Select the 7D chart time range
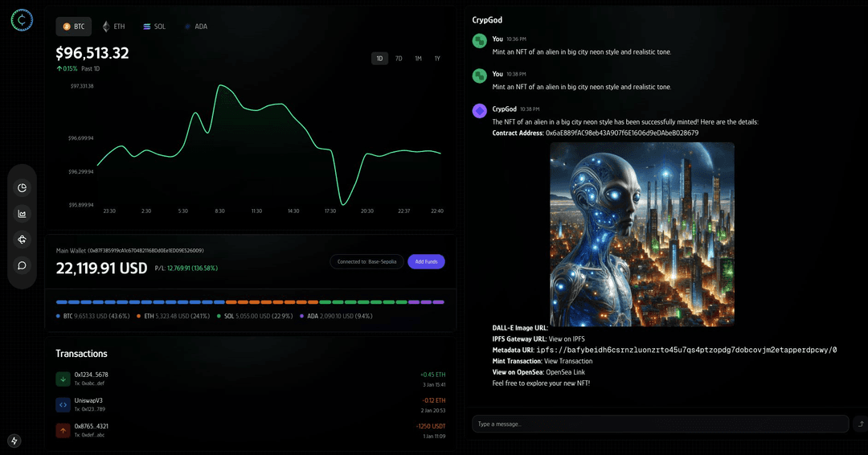 pyautogui.click(x=399, y=59)
